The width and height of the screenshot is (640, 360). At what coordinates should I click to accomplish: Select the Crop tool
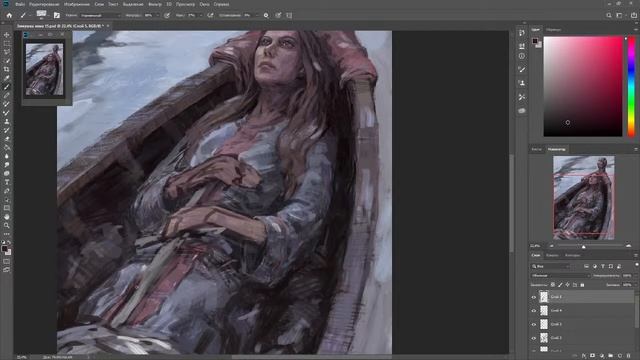tap(7, 69)
